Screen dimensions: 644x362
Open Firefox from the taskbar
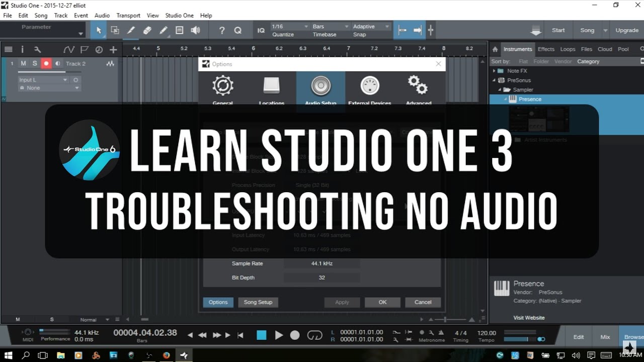point(166,355)
